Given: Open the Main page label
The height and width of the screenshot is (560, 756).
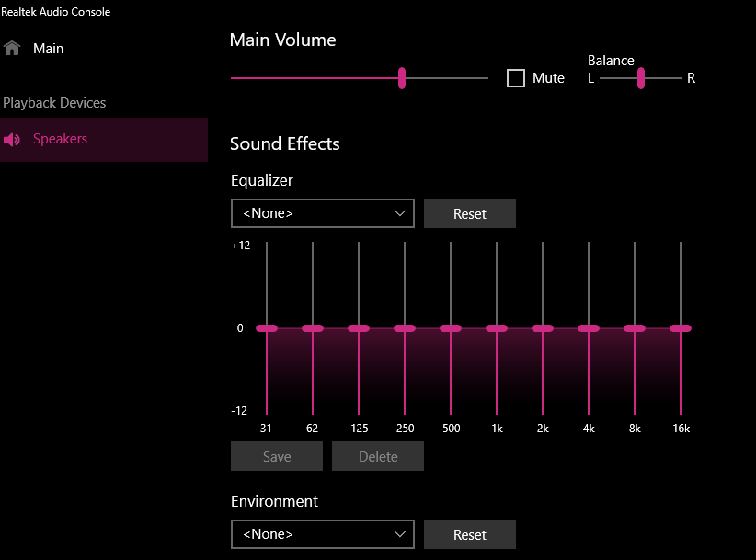Looking at the screenshot, I should click(48, 49).
